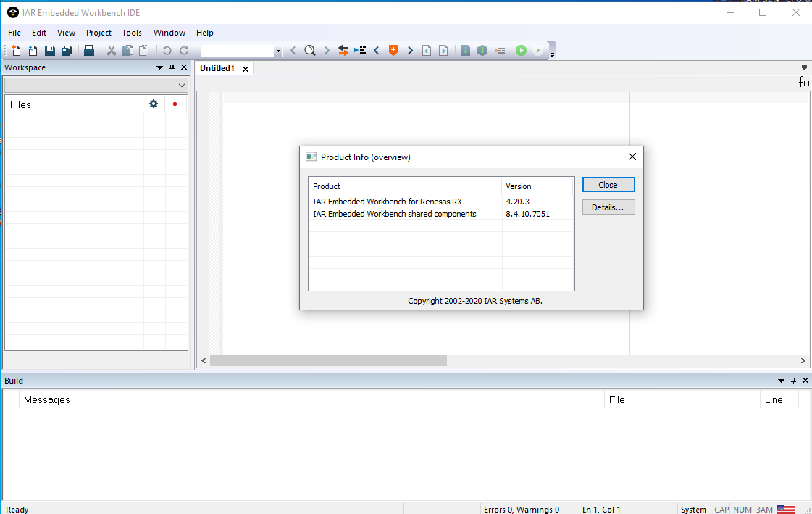Click the Go To line icon

pyautogui.click(x=360, y=50)
